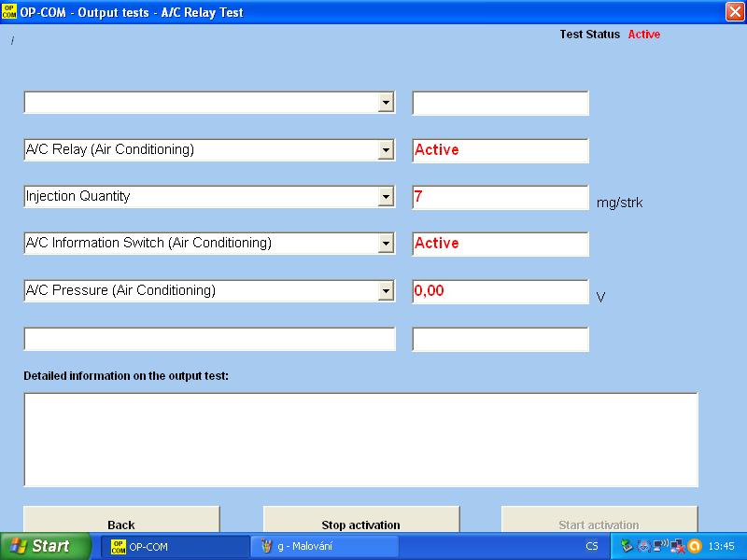Expand the Injection Quantity dropdown

pos(386,197)
